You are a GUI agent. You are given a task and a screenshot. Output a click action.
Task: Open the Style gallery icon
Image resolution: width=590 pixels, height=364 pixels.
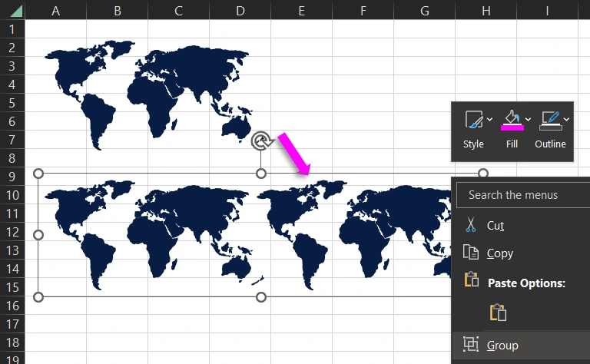click(x=474, y=120)
